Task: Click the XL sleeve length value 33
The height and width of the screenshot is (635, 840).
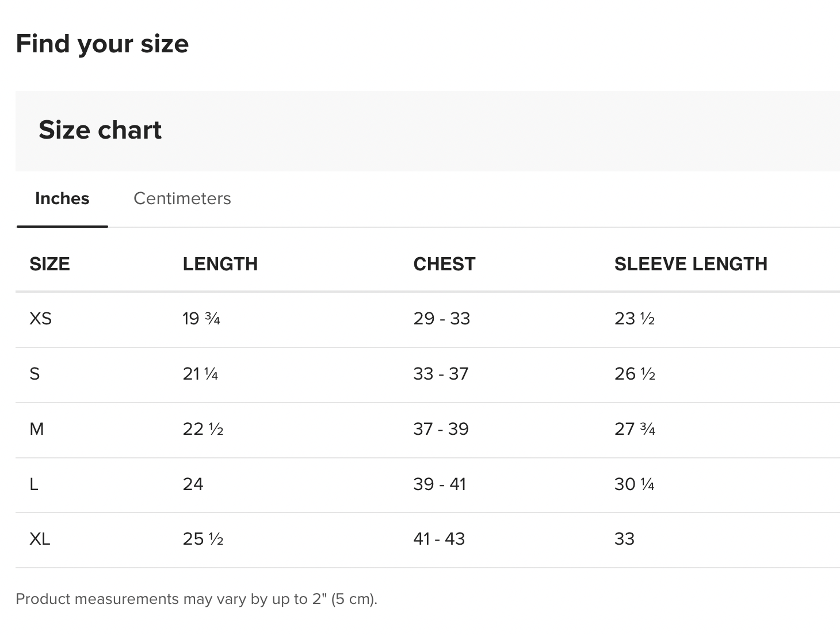Action: (x=624, y=539)
